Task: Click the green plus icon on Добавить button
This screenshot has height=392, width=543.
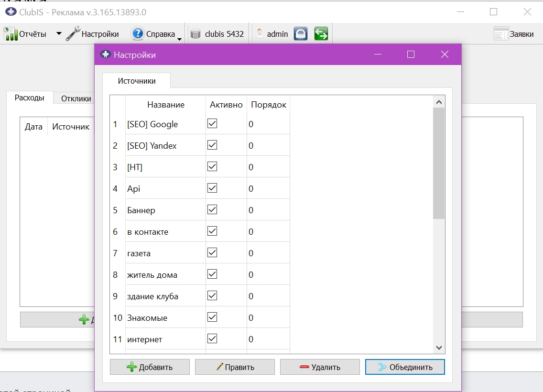Action: 131,367
